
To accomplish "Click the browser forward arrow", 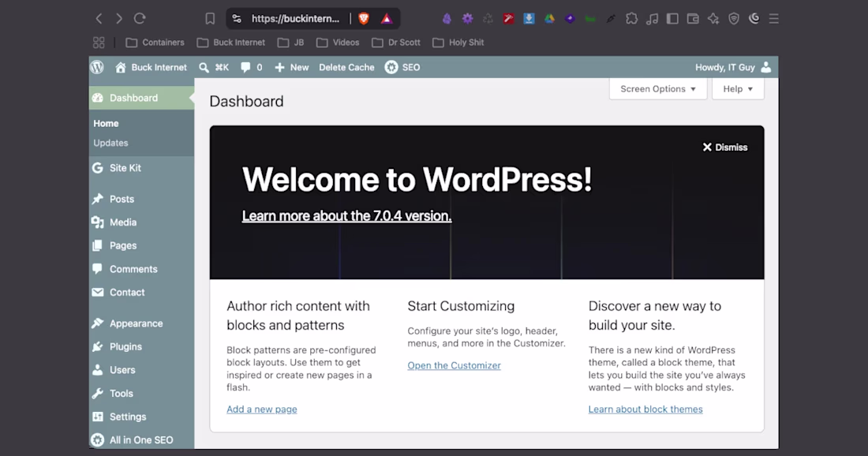I will click(x=119, y=19).
